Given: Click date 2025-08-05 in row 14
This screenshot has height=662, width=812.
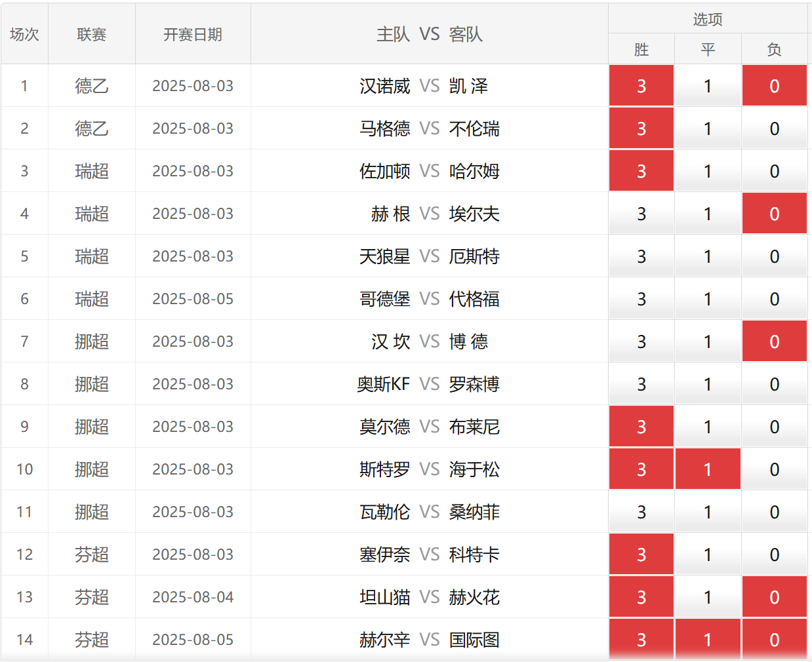Looking at the screenshot, I should pos(193,640).
